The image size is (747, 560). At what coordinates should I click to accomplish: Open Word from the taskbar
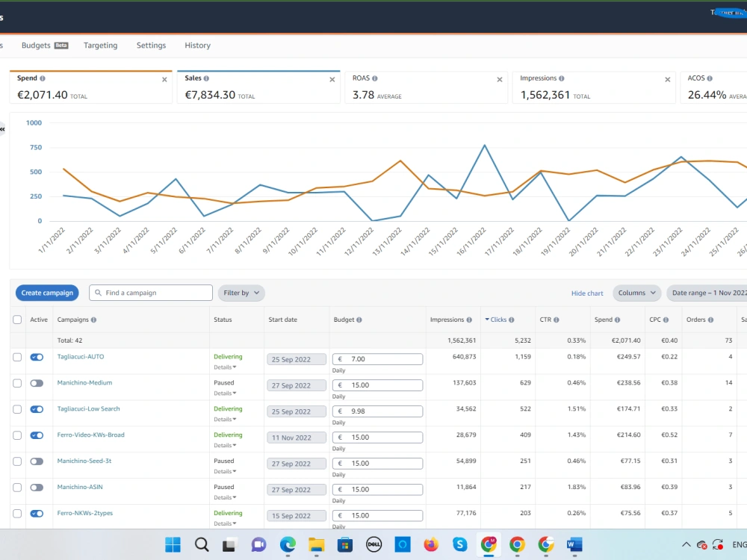[x=574, y=544]
